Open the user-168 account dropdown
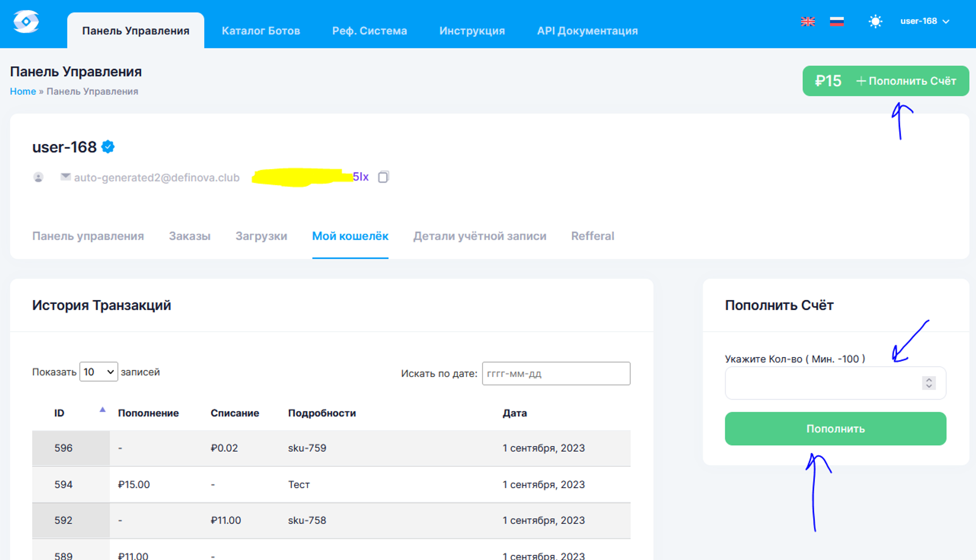The image size is (976, 560). 924,21
